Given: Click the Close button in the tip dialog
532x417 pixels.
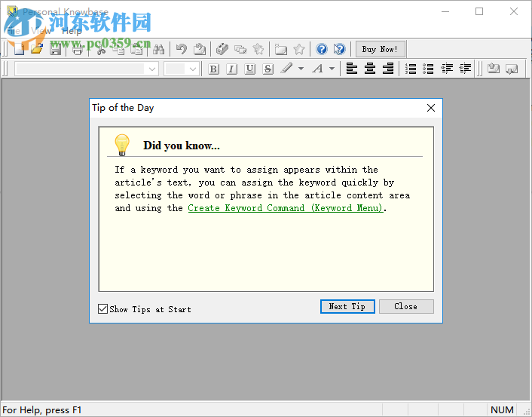Looking at the screenshot, I should click(x=406, y=306).
